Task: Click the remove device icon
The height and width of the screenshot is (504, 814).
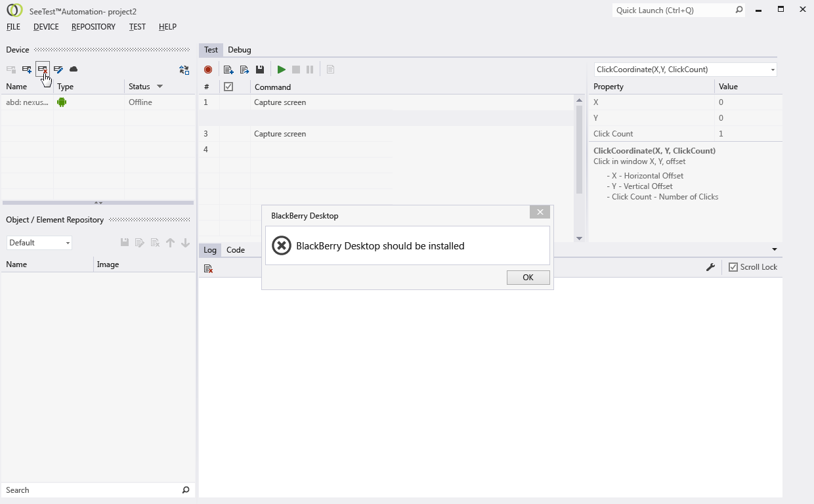Action: pyautogui.click(x=43, y=69)
